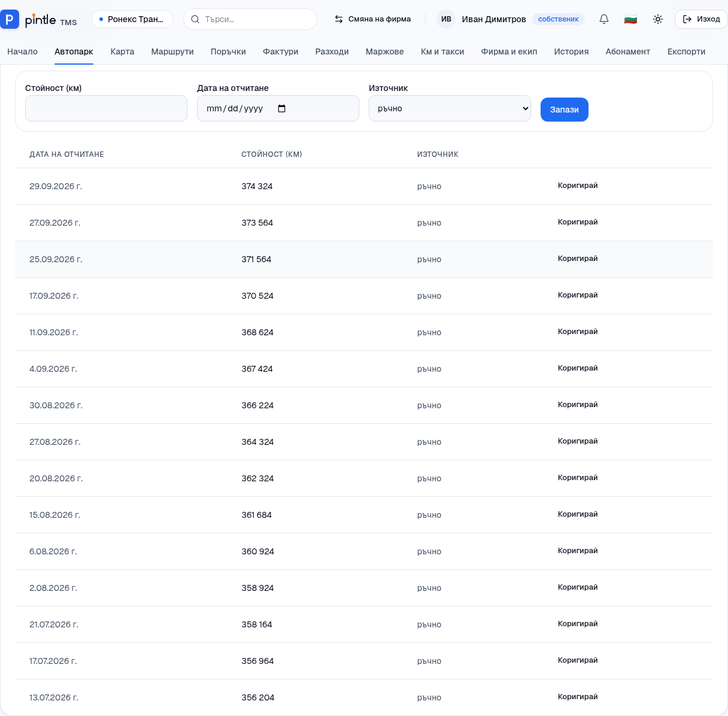
Task: Select the 374 324 odometer value
Action: click(257, 186)
